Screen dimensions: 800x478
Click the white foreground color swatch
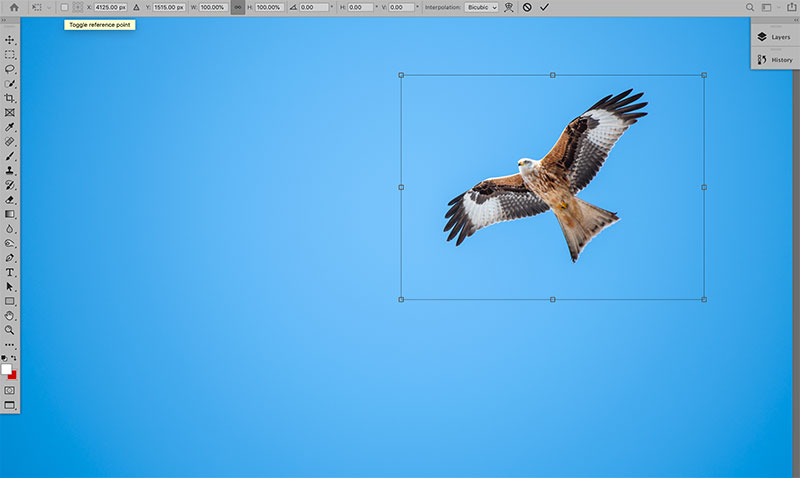coord(6,369)
